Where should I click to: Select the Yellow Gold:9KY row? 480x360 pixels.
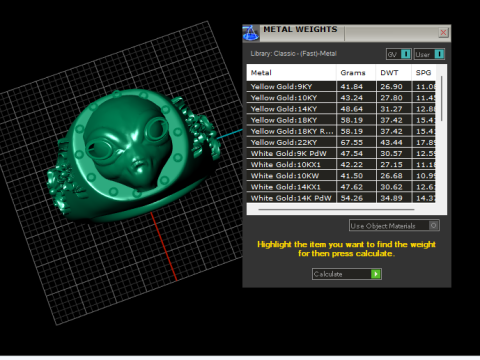[341, 87]
